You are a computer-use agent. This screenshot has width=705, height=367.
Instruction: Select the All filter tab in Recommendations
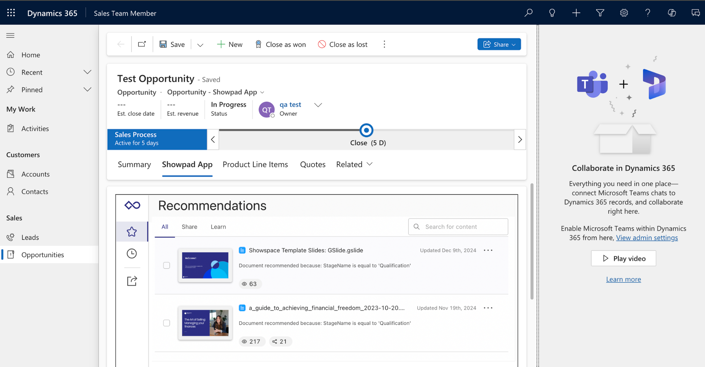(x=165, y=227)
